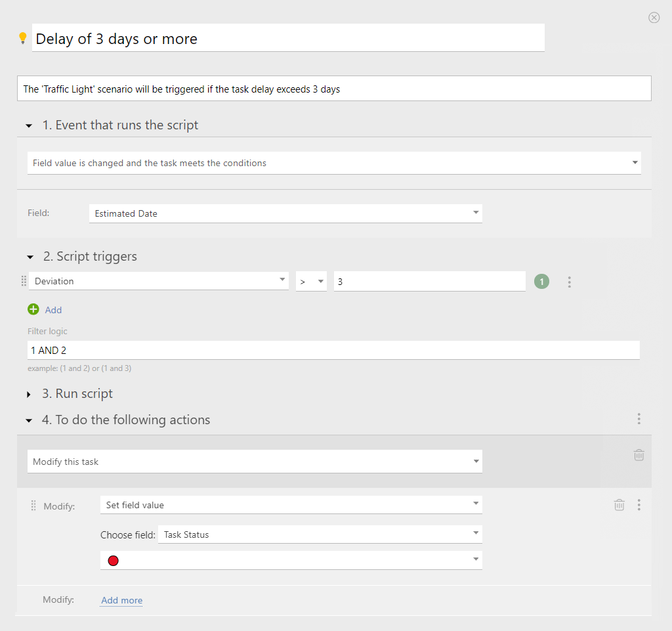The image size is (672, 631).
Task: Click the trigger value field containing 3
Action: tap(429, 282)
